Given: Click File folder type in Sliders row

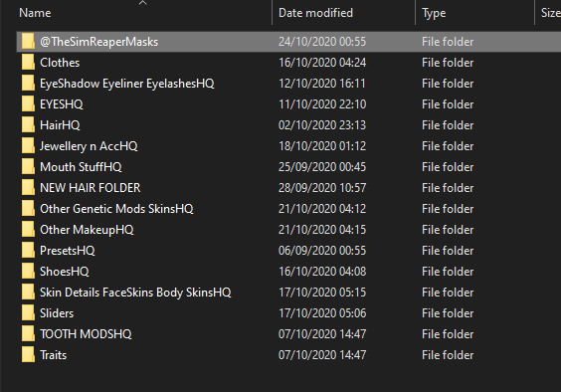Looking at the screenshot, I should point(448,313).
